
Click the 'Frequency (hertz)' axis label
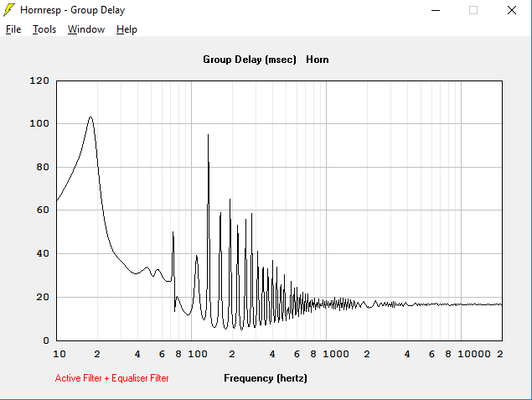tap(266, 378)
